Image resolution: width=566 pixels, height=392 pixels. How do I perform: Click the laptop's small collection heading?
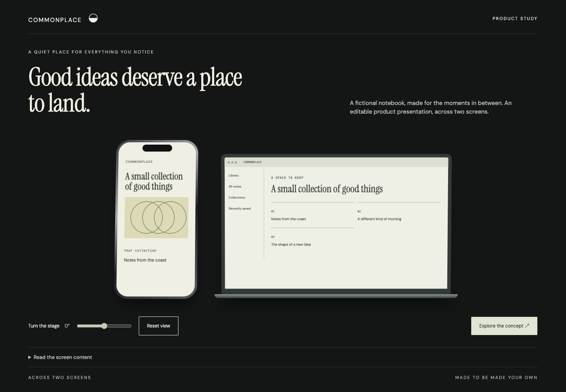coord(327,189)
